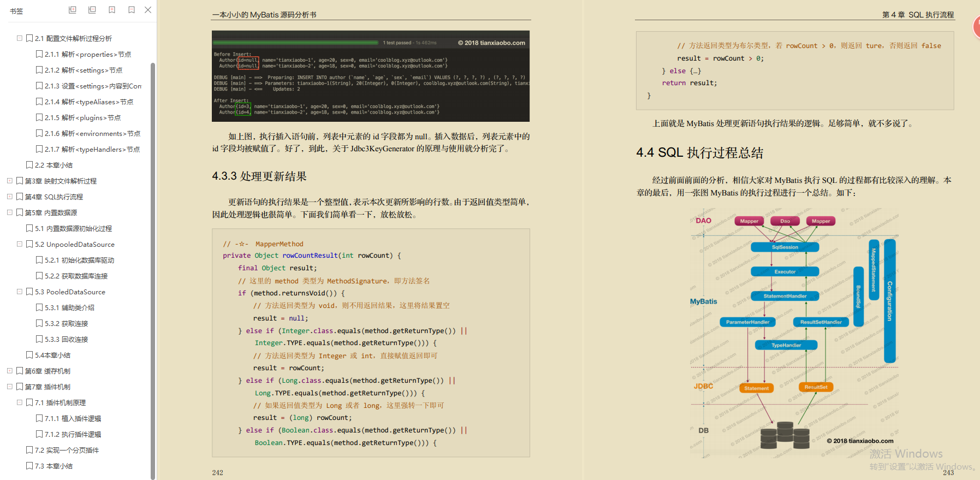The width and height of the screenshot is (980, 480).
Task: Select the 第4章 SQL执行流程 bookmark text
Action: (x=54, y=197)
